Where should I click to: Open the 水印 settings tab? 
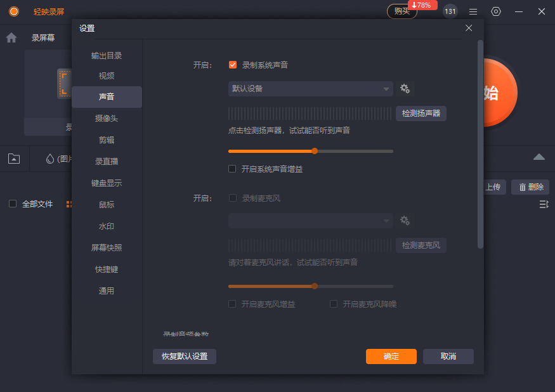click(x=107, y=226)
